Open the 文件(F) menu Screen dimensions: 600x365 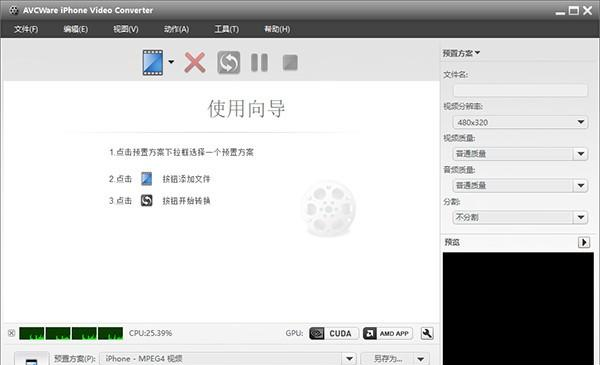(x=26, y=29)
